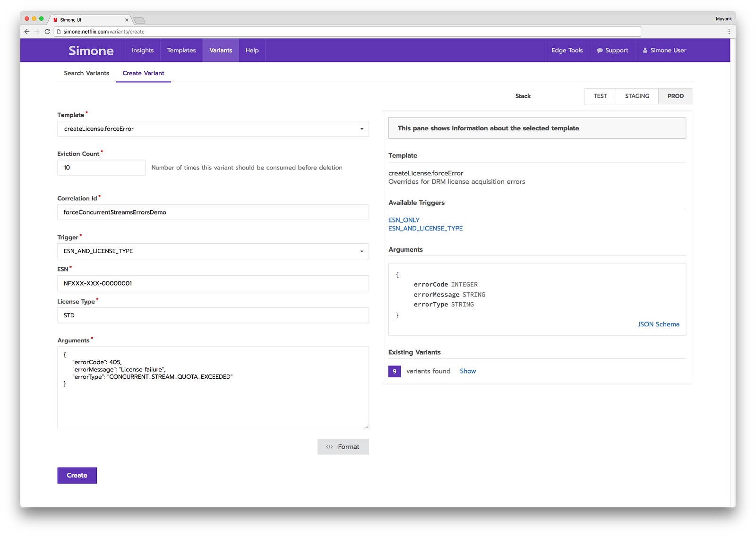Reload the page with refresh icon
This screenshot has height=536, width=756.
(47, 32)
